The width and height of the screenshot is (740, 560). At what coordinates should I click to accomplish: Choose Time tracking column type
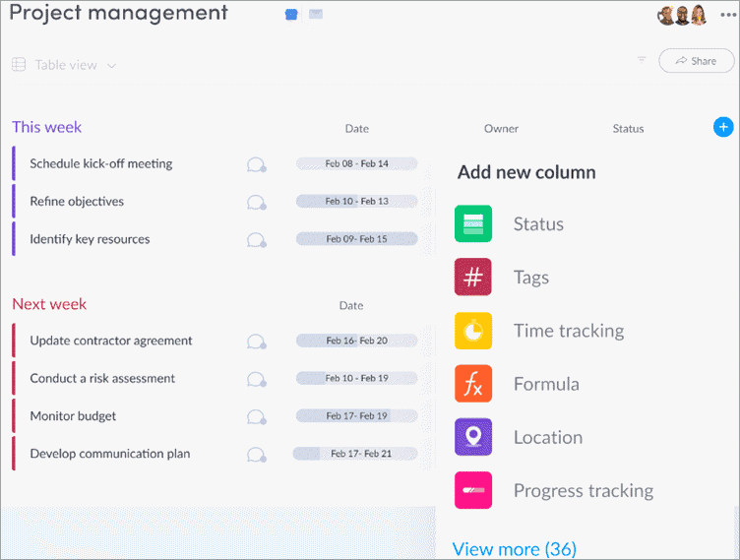pyautogui.click(x=569, y=331)
